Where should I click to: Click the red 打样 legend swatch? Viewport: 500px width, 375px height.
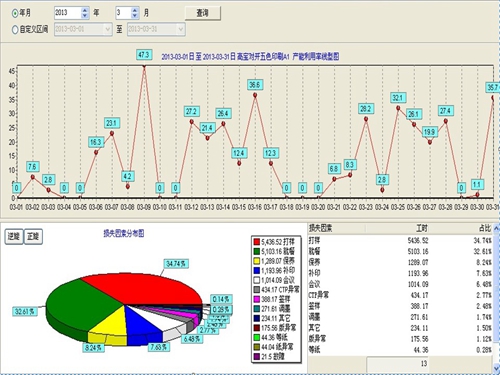[256, 241]
